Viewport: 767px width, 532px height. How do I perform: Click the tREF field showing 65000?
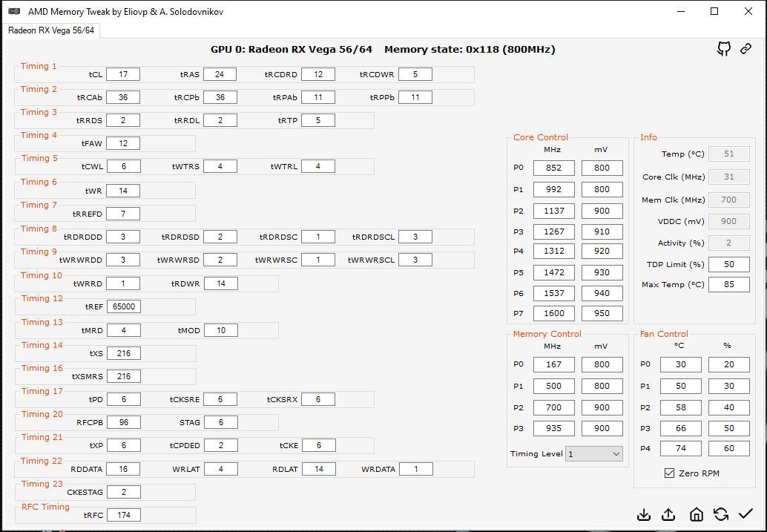coord(124,307)
